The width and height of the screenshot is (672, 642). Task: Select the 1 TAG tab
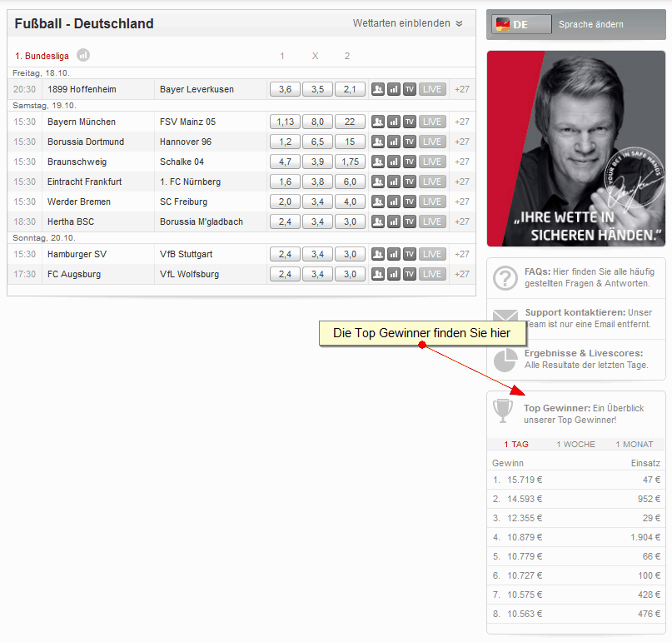(x=516, y=444)
